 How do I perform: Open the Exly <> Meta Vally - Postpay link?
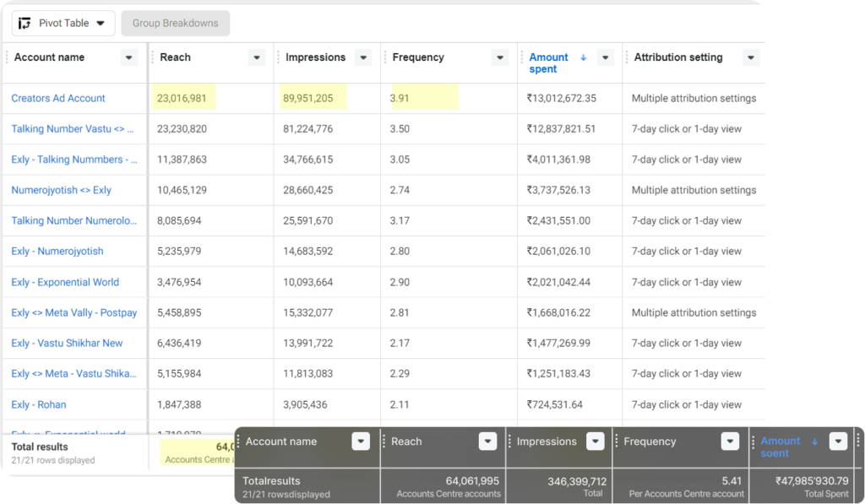pyautogui.click(x=74, y=312)
